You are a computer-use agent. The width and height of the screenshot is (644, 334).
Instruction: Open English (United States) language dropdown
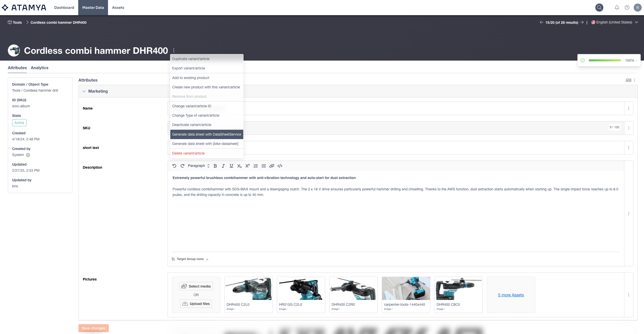coord(614,22)
